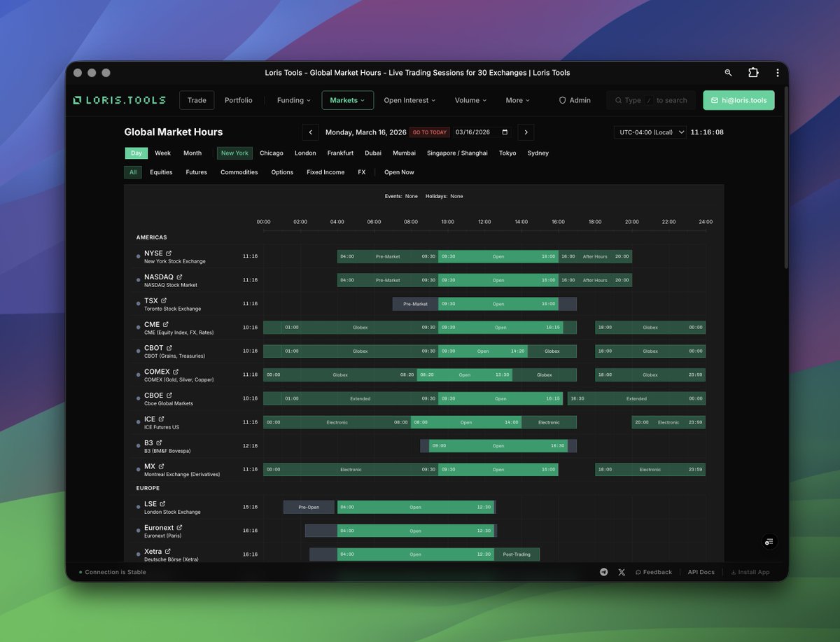Open the Admin link
This screenshot has height=642, width=840.
[575, 100]
